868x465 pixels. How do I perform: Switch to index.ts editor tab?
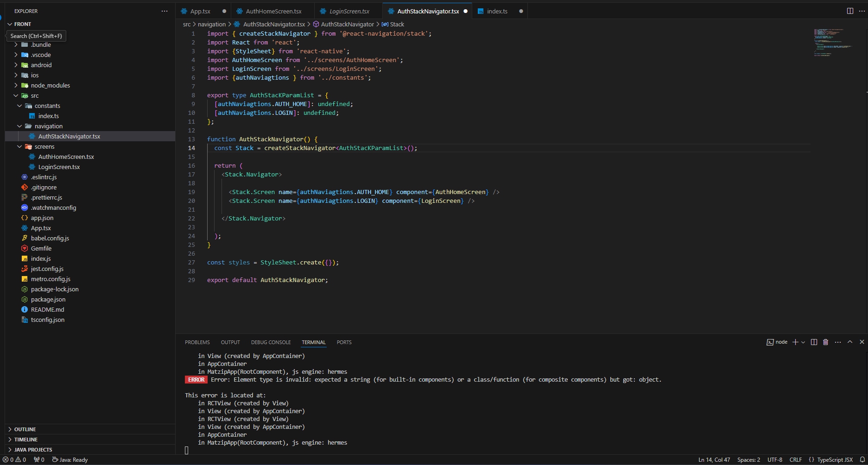497,11
